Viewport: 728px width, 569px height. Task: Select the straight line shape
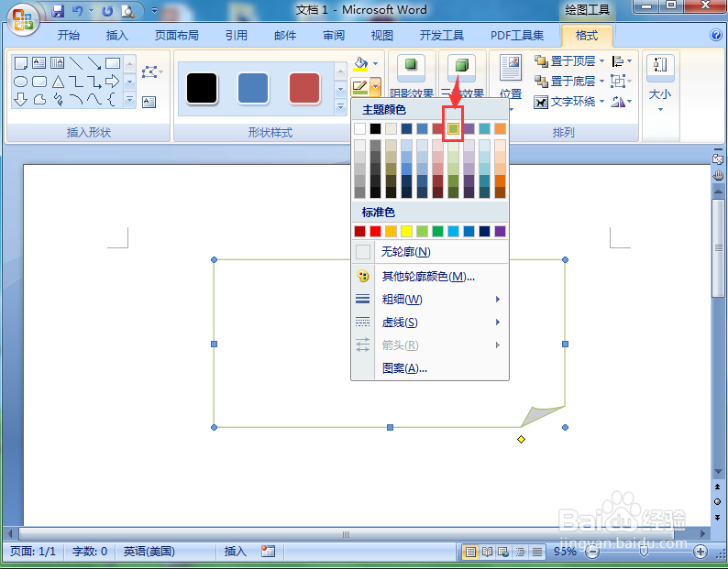pos(76,62)
